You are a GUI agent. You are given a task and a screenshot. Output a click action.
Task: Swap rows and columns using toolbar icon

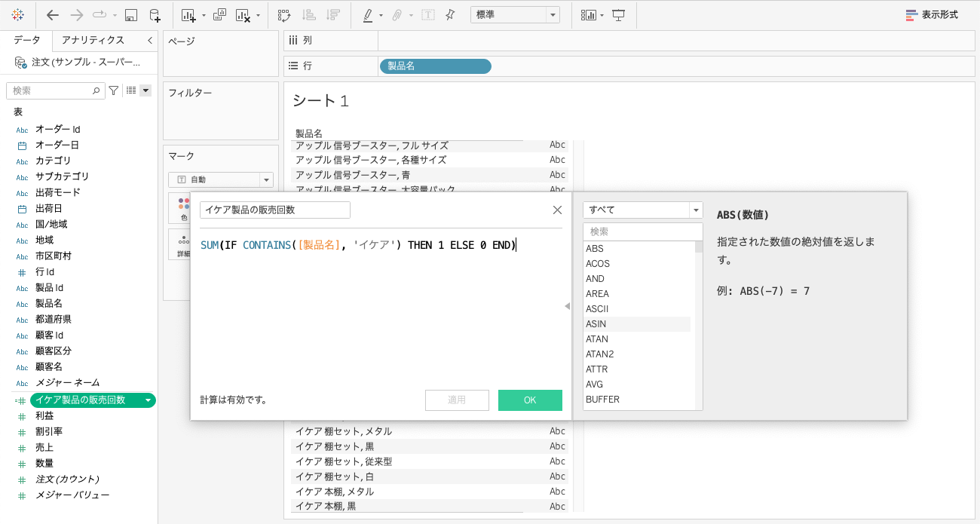click(284, 14)
